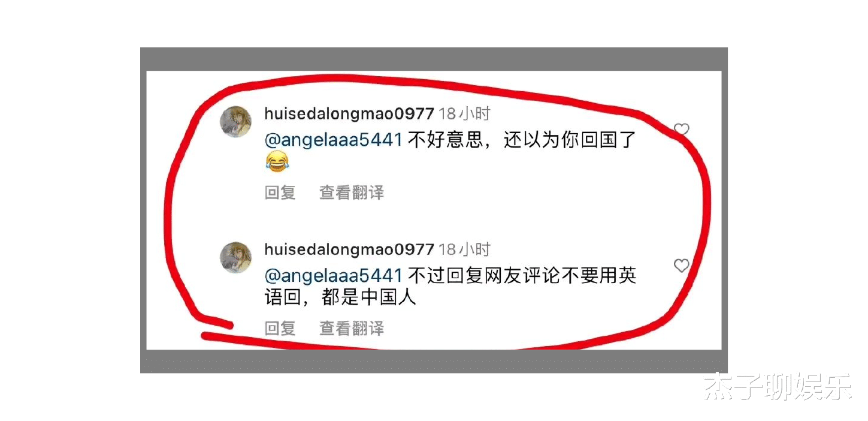Reply (回复) to the 还以为你回国了 comment
This screenshot has width=868, height=421.
[280, 193]
